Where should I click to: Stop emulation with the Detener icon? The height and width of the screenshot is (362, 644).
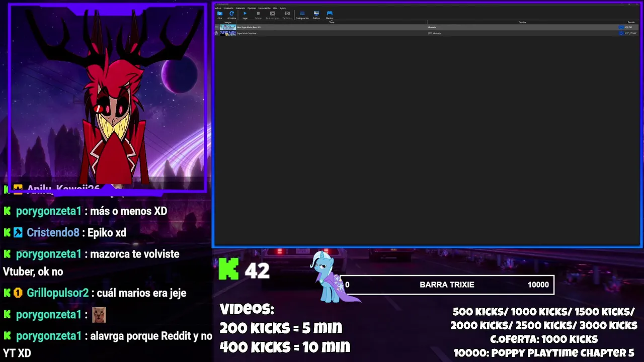pos(258,15)
